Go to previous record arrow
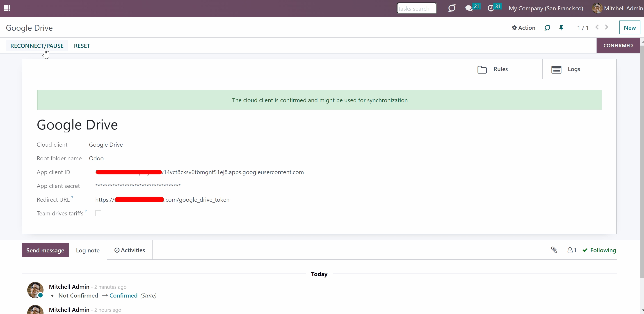This screenshot has width=644, height=314. [597, 27]
